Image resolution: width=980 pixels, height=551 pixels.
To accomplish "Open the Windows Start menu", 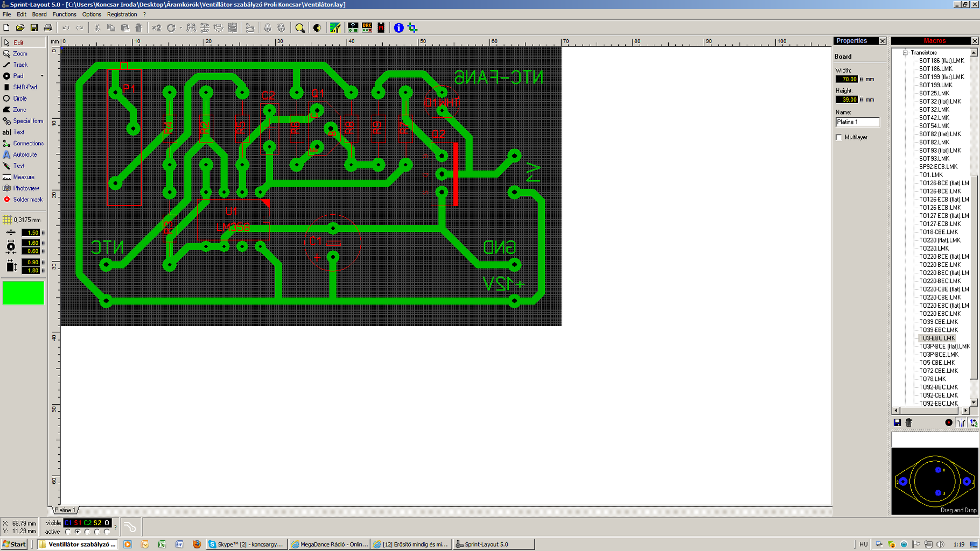I will click(x=15, y=545).
